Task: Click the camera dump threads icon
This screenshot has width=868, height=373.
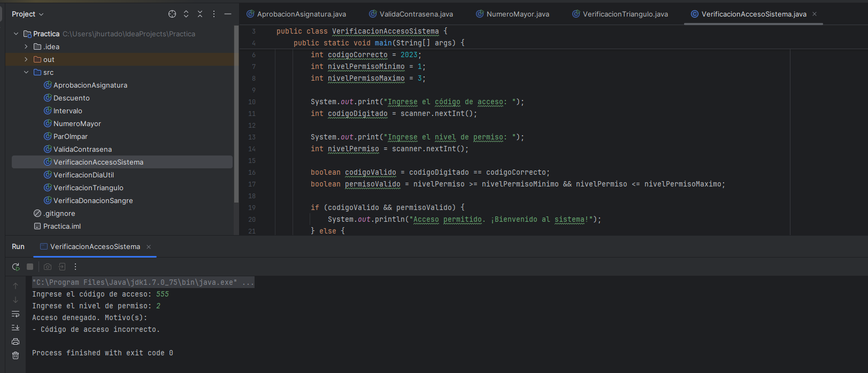Action: (x=48, y=267)
